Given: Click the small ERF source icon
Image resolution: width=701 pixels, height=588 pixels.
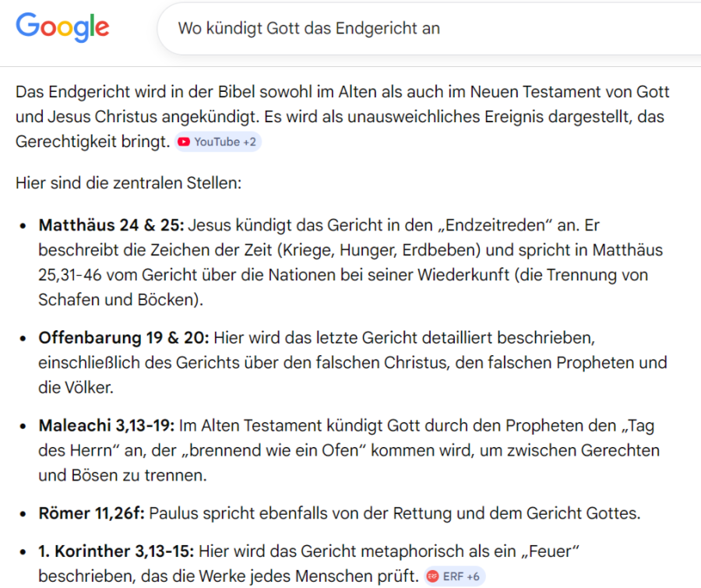Looking at the screenshot, I should [432, 576].
